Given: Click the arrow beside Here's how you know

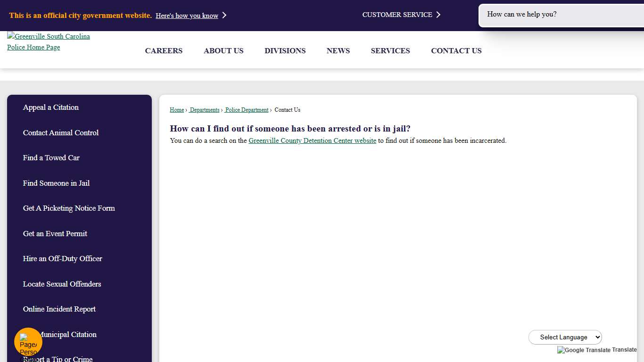Looking at the screenshot, I should coord(224,16).
